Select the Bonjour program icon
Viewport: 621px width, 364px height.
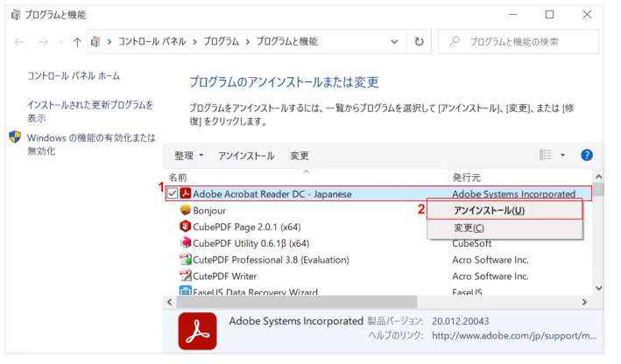tap(186, 211)
